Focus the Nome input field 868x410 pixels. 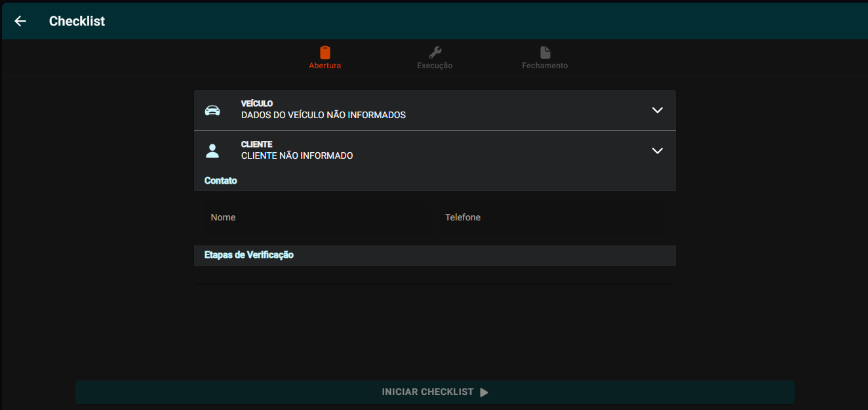tap(317, 218)
